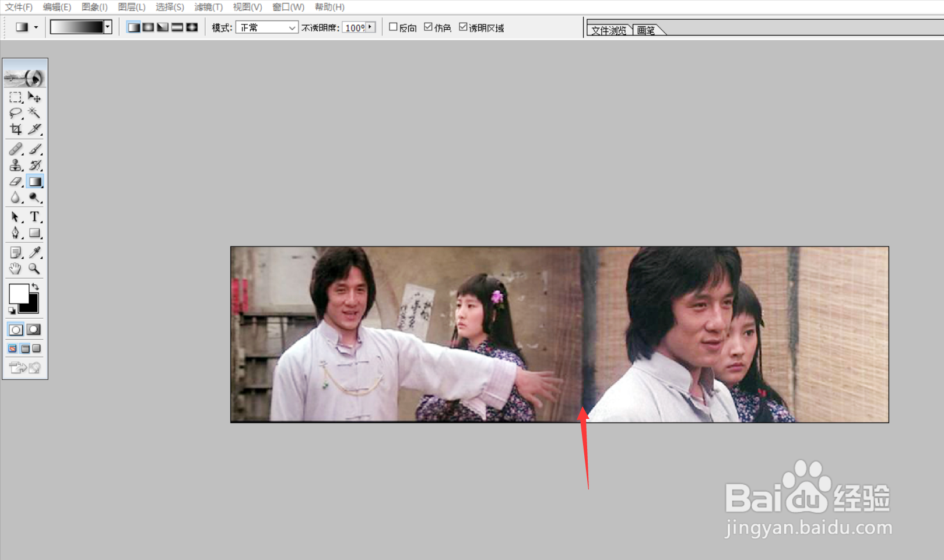Open the 文件(F) menu
The width and height of the screenshot is (944, 560).
(x=19, y=7)
